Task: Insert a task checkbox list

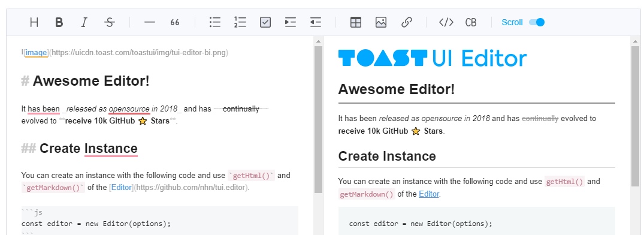Action: pos(265,22)
